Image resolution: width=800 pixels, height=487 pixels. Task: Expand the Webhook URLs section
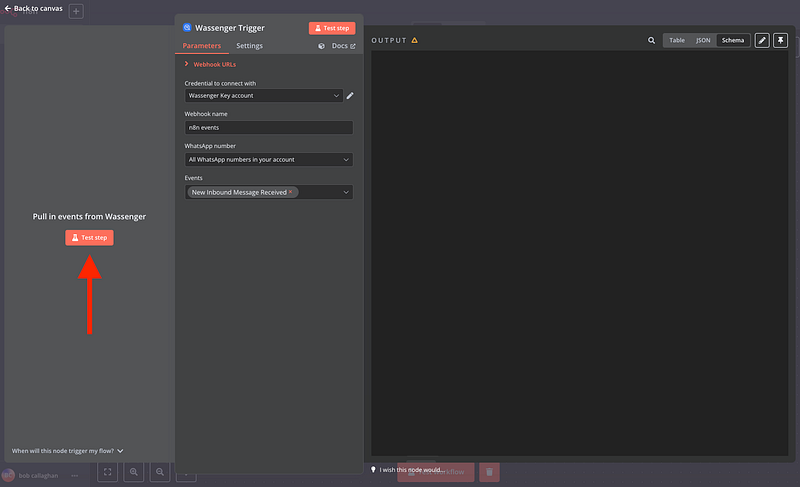coord(214,64)
